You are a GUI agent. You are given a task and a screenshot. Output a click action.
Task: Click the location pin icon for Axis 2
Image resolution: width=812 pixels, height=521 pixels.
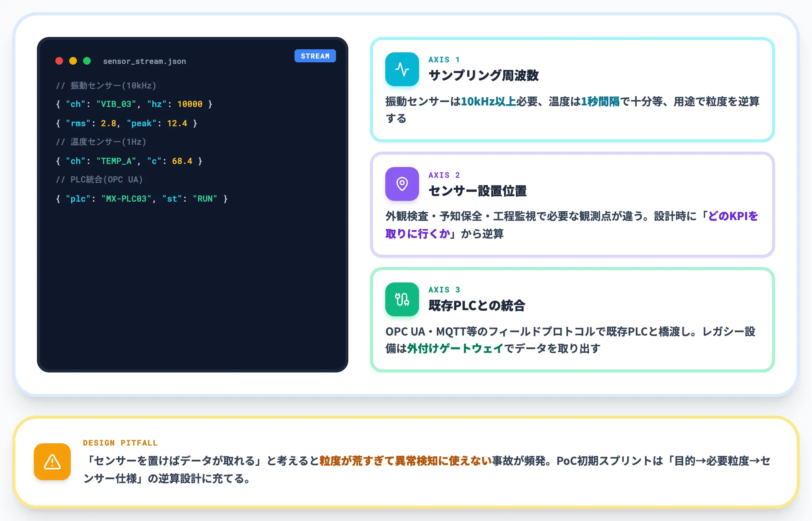(x=402, y=184)
